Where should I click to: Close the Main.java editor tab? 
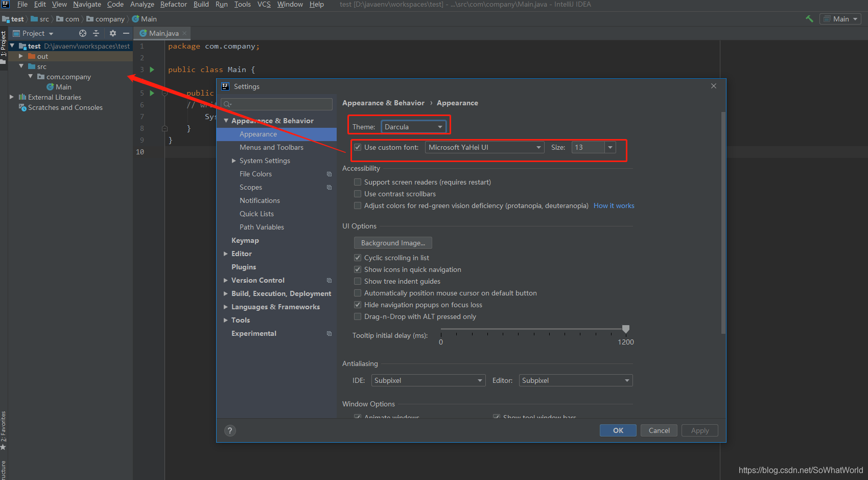(184, 33)
